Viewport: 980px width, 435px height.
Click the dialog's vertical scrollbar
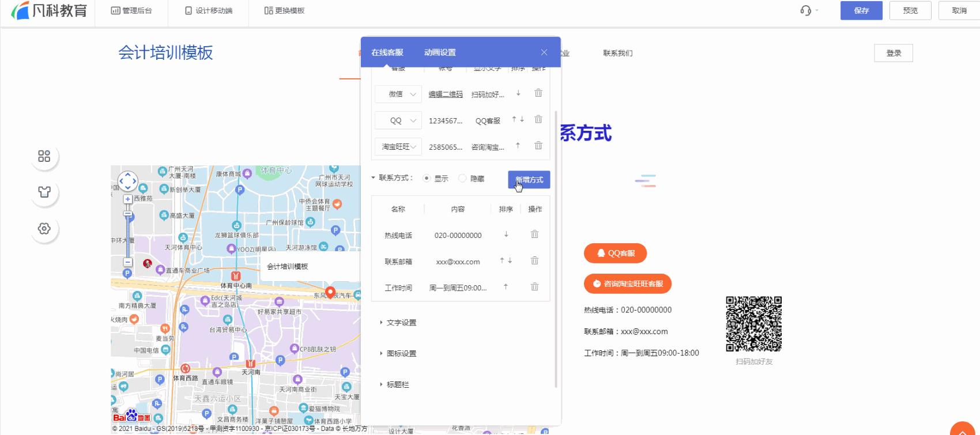click(556, 248)
